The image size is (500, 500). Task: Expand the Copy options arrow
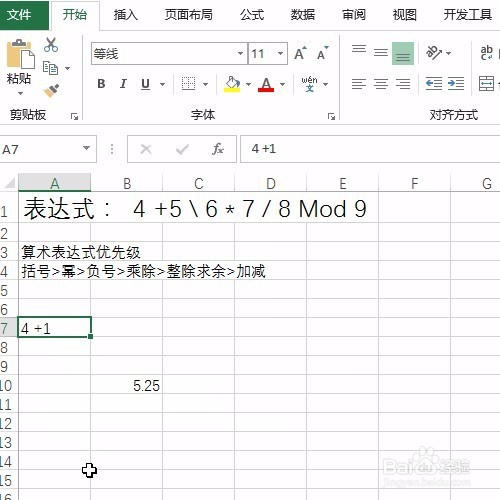[x=67, y=68]
